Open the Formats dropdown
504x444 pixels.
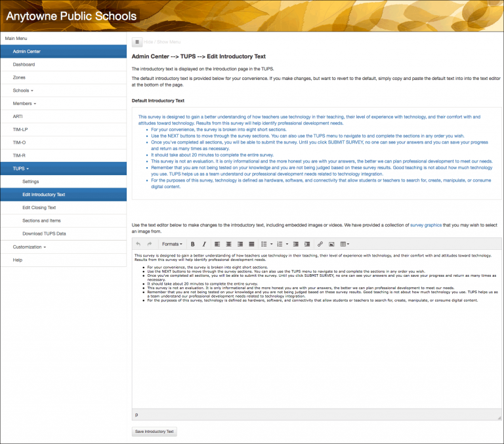point(172,244)
